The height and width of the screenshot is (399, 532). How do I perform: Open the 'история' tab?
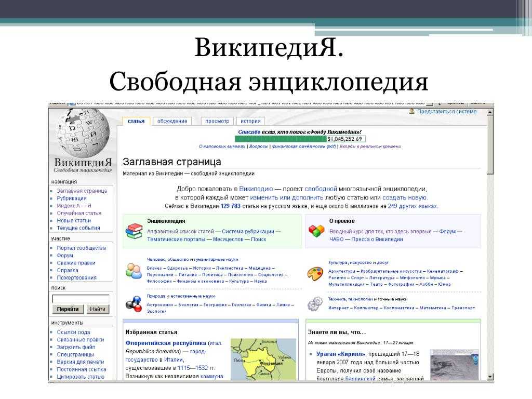coord(250,121)
